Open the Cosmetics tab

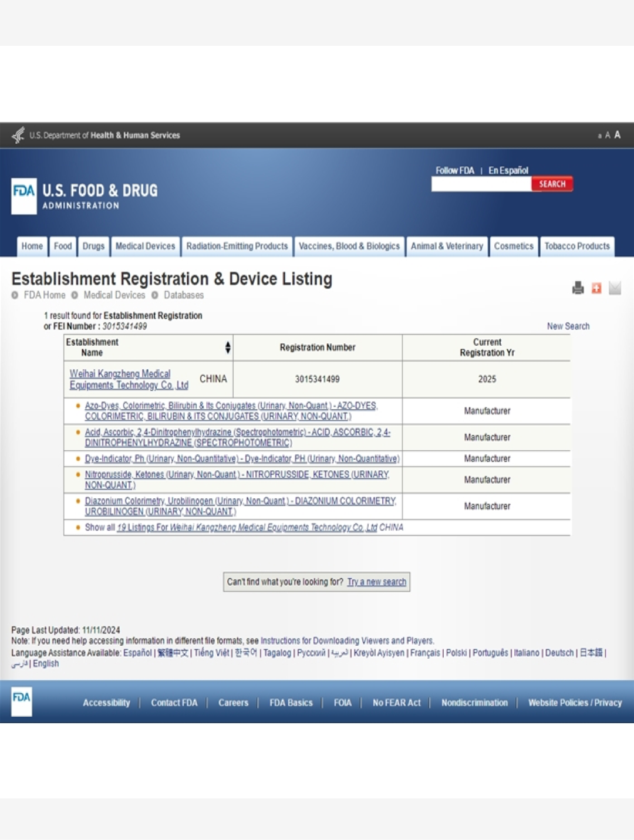(514, 246)
